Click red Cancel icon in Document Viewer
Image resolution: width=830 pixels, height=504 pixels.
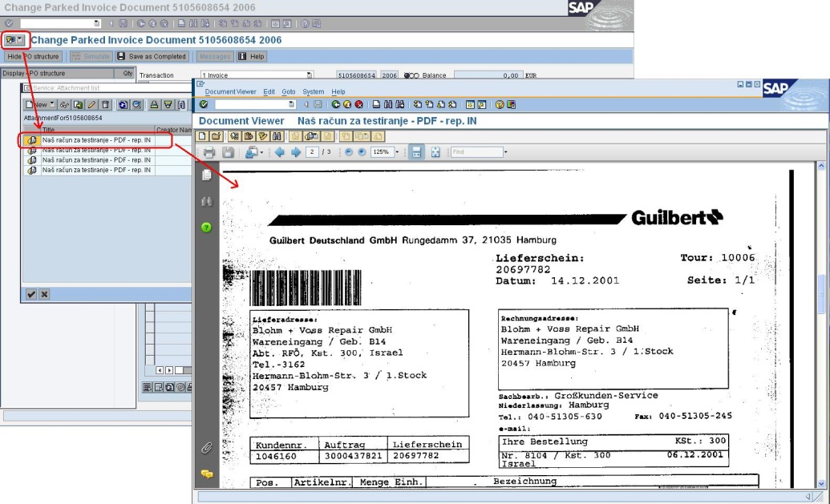(x=359, y=105)
